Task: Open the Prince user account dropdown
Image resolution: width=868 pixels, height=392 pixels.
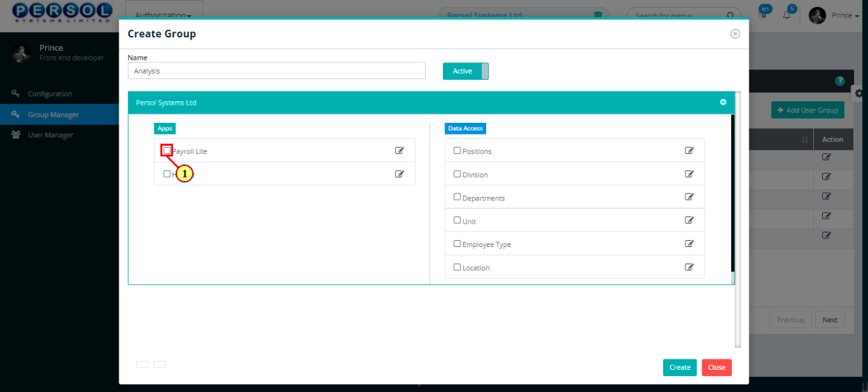Action: coord(835,15)
